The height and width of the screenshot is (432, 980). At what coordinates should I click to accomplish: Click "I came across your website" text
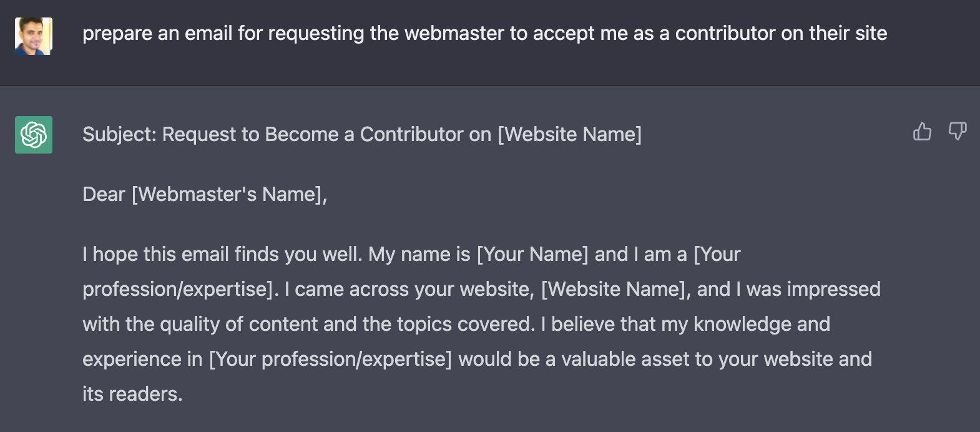click(x=409, y=289)
